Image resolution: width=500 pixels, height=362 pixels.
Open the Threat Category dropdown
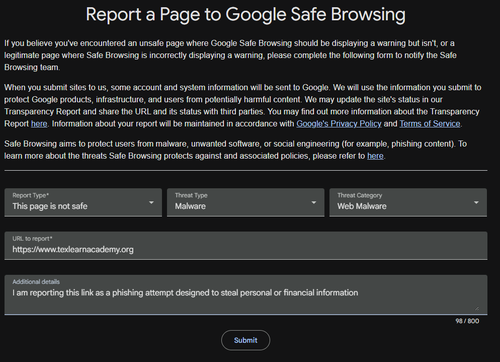tap(408, 203)
